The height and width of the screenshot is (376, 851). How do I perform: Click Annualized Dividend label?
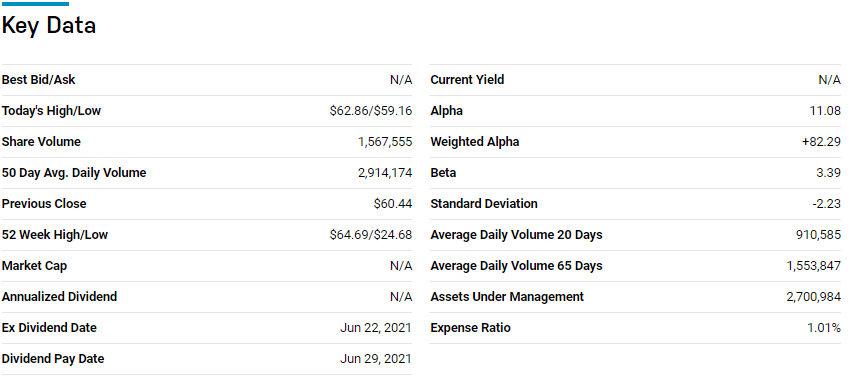(x=59, y=297)
